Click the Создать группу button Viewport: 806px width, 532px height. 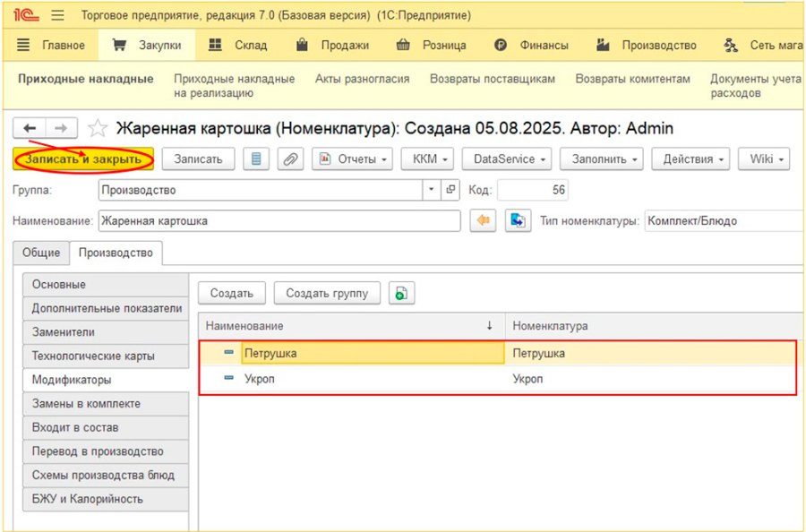click(x=327, y=293)
